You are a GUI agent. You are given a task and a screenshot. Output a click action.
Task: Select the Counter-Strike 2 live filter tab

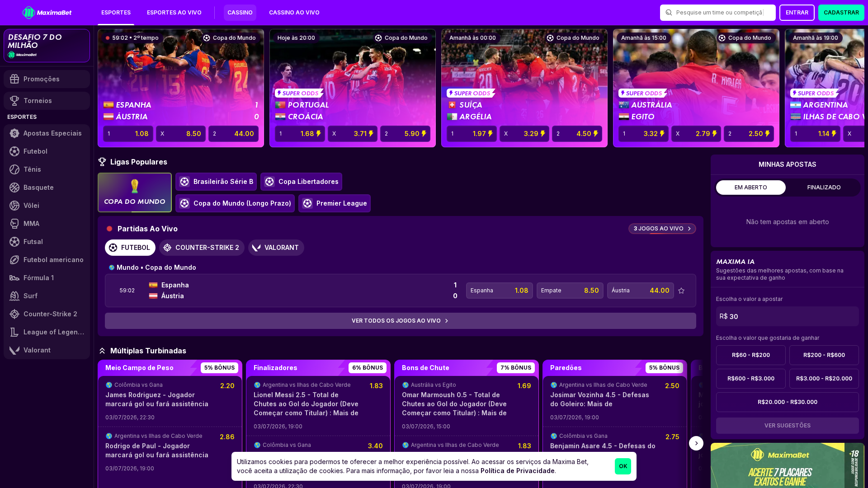coord(202,248)
